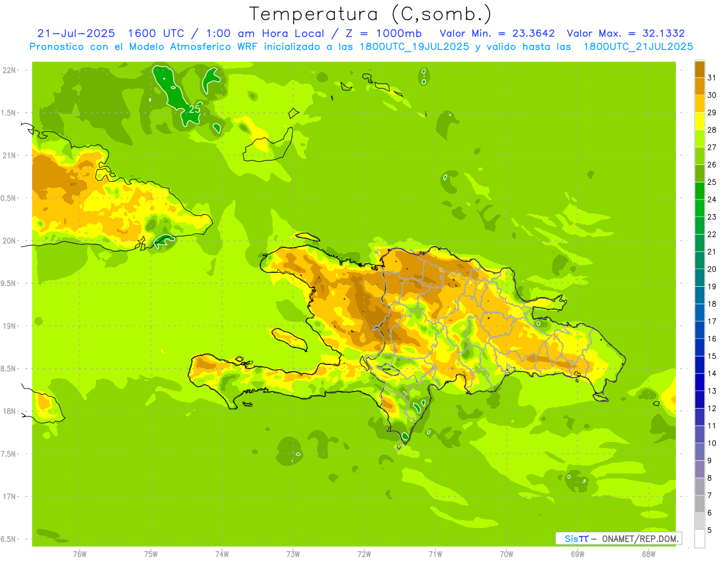
Task: Click the "18N" latitude axis label
Action: click(x=10, y=411)
